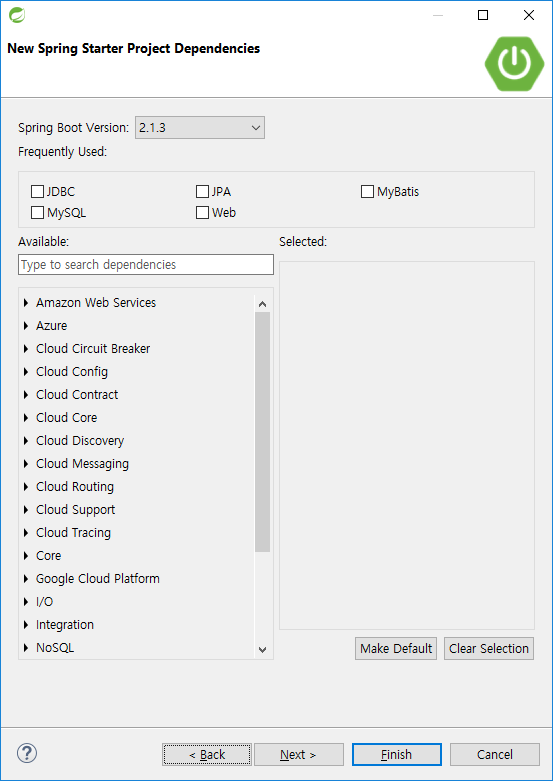Select the Cloud Tracing label
Screen dimensions: 553x781
[73, 532]
